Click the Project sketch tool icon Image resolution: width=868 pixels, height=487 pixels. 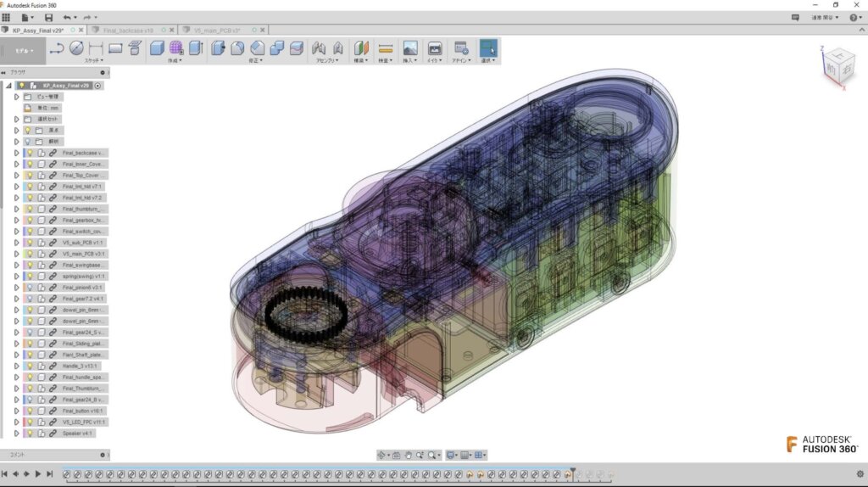[135, 48]
